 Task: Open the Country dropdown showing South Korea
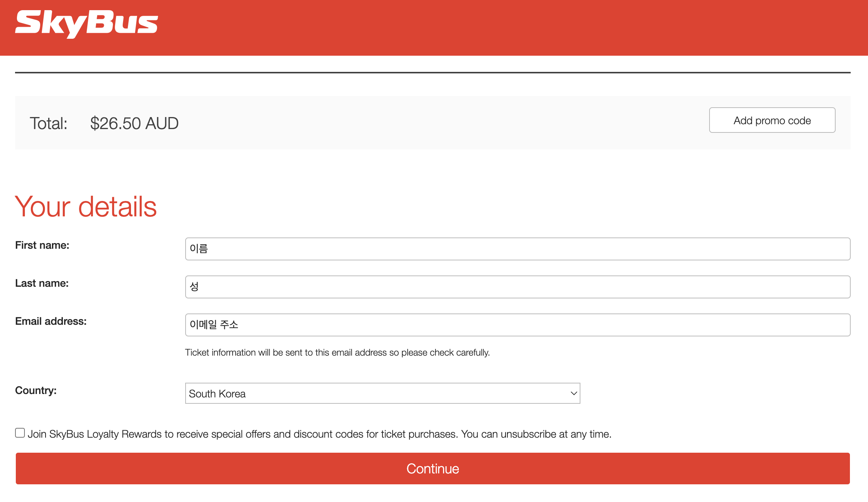[382, 393]
